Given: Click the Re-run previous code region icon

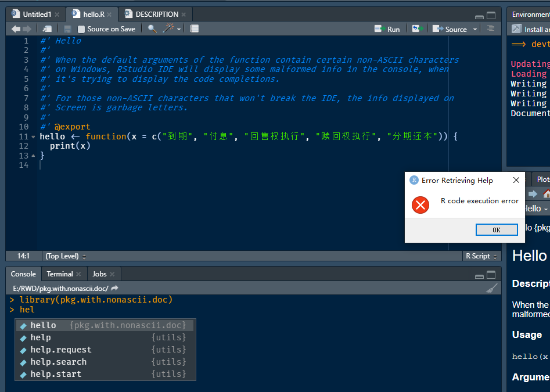Looking at the screenshot, I should [416, 28].
